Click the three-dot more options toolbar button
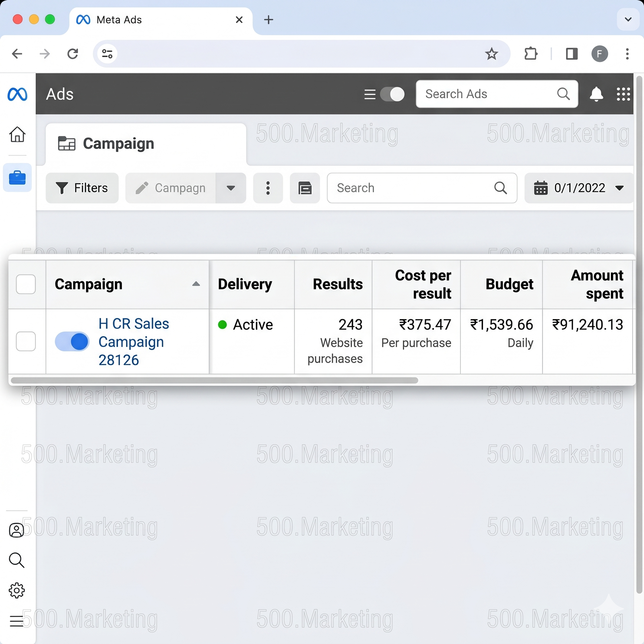 268,188
